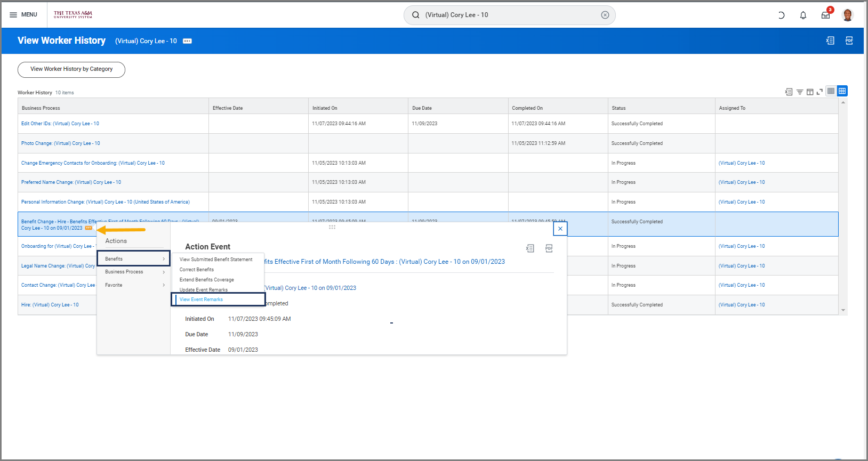Switch to compact grid view toggle
This screenshot has height=461, width=868.
[831, 91]
